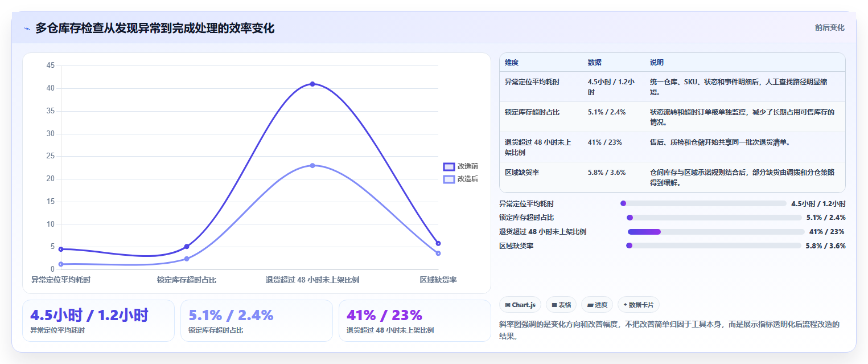
Task: Select the 表格 tag chip
Action: [561, 305]
